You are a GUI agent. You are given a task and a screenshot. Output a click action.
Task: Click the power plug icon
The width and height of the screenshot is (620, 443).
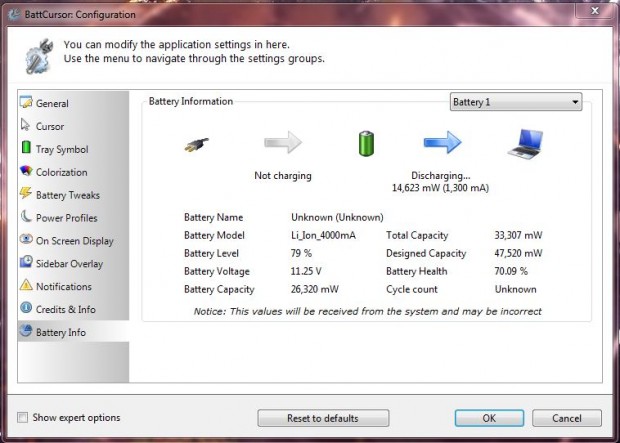197,144
